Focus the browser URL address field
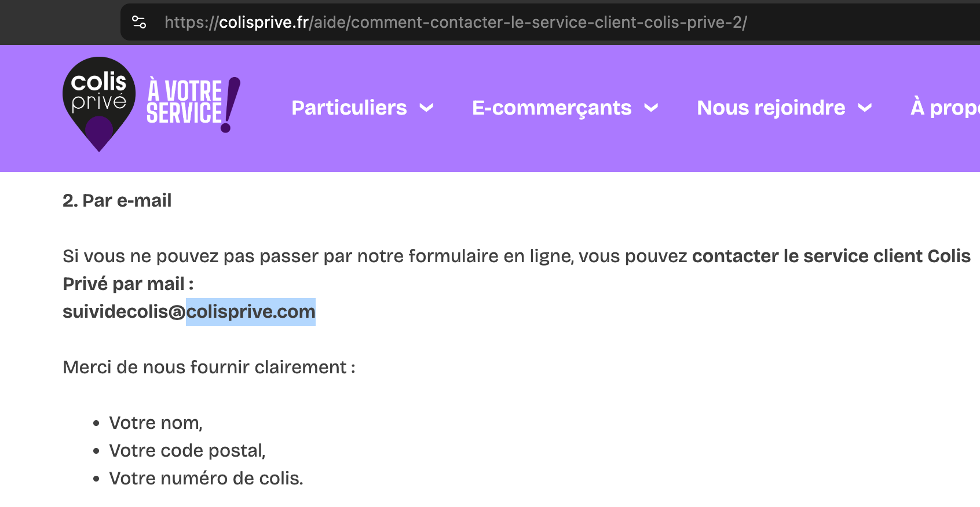Screen dimensions: 980x507 (455, 23)
